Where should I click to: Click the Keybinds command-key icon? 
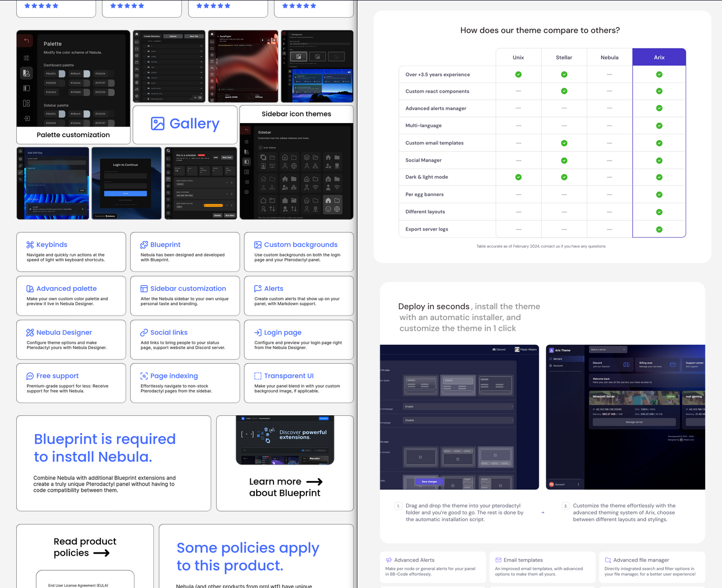click(x=30, y=245)
